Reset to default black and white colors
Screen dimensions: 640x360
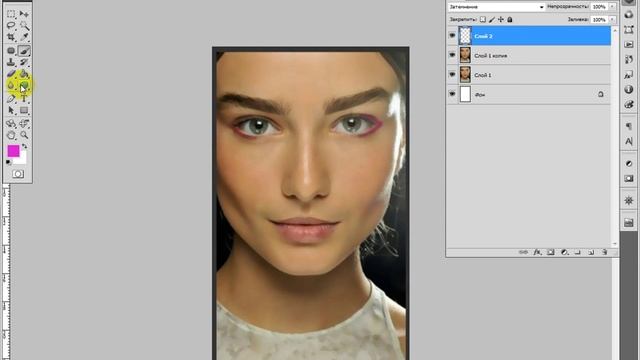pos(9,162)
